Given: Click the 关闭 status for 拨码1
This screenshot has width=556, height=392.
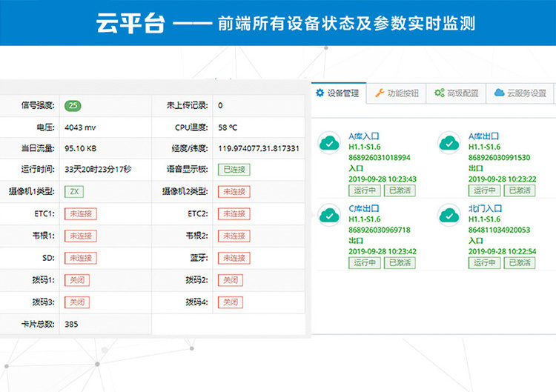Looking at the screenshot, I should 79,280.
